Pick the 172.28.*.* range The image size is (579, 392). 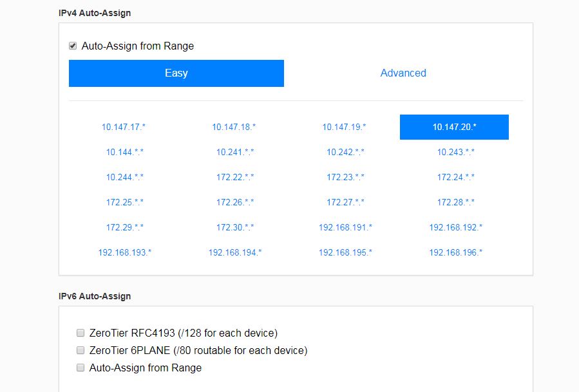pos(456,202)
